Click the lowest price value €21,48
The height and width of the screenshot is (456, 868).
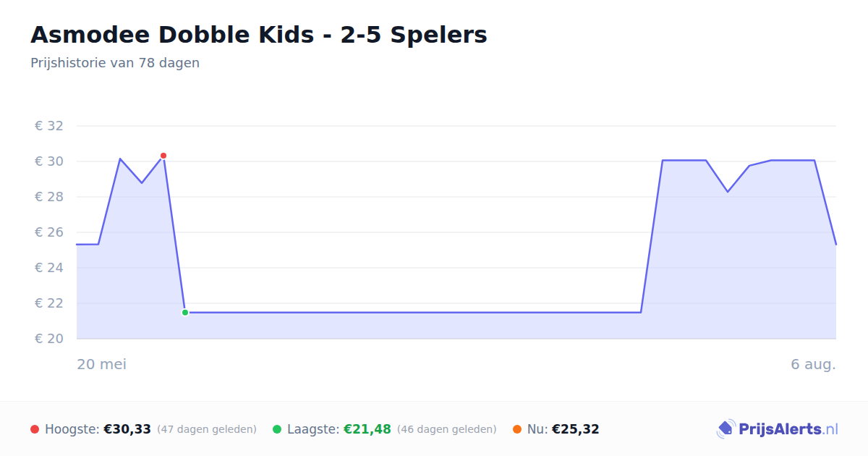[367, 429]
